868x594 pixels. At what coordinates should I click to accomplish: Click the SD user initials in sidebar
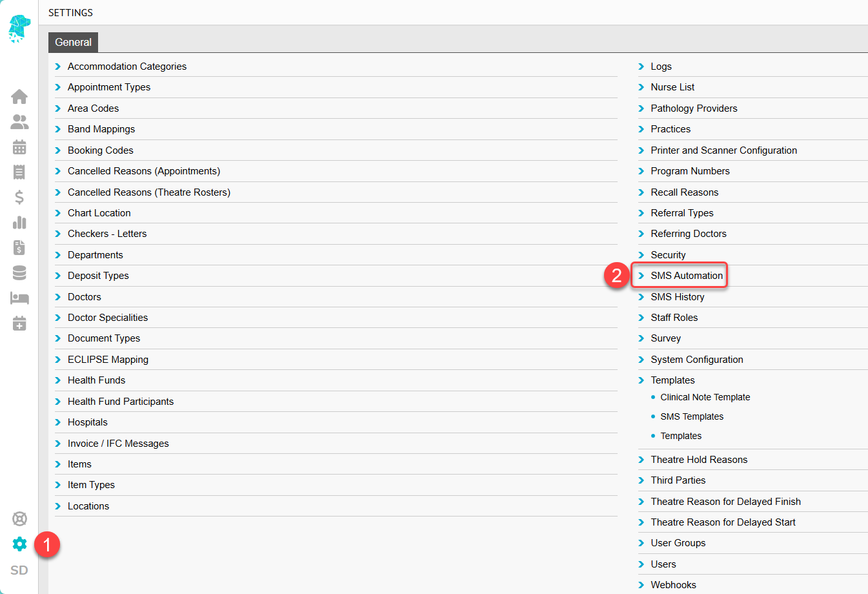point(19,570)
